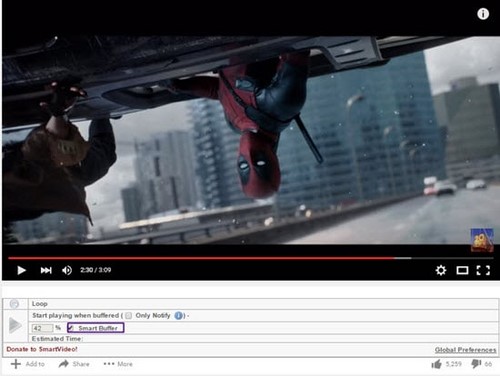This screenshot has width=500, height=376.
Task: Mute the video volume speaker icon
Action: point(67,270)
